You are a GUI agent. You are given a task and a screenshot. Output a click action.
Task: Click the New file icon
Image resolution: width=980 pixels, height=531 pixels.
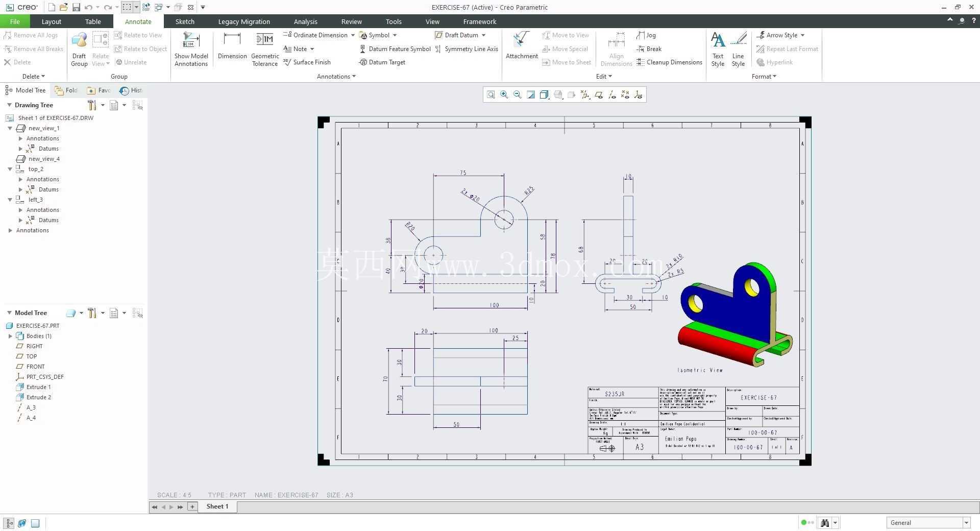point(52,7)
